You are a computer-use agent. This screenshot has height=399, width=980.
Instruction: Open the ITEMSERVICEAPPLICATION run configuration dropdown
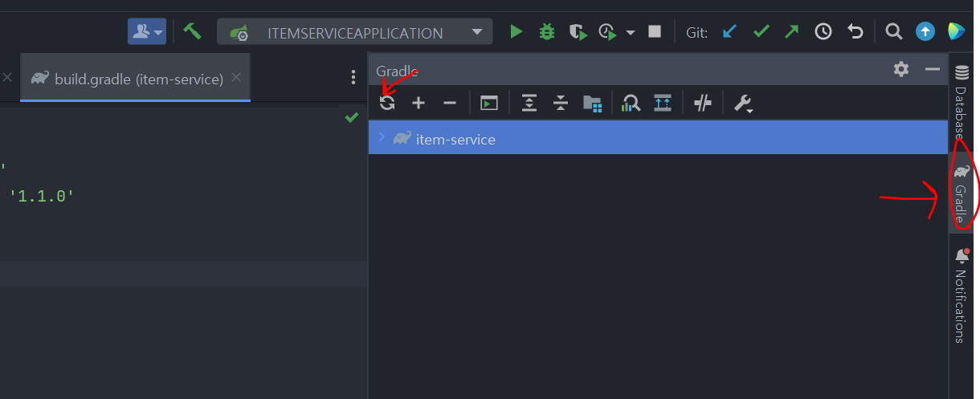pos(354,32)
